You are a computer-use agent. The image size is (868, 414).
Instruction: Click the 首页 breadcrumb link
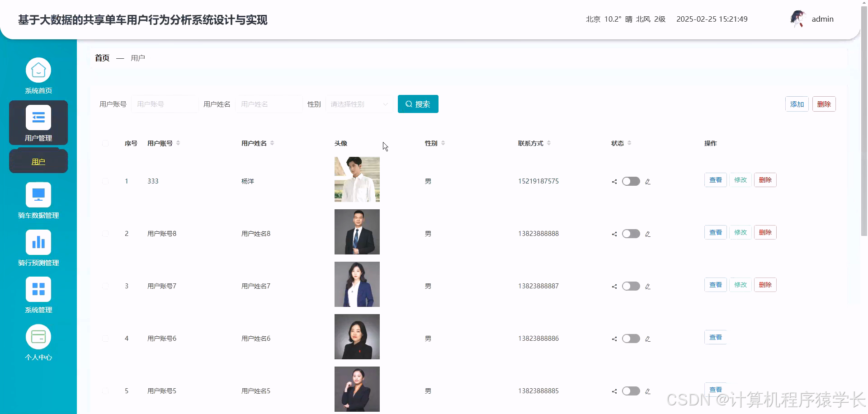(102, 58)
